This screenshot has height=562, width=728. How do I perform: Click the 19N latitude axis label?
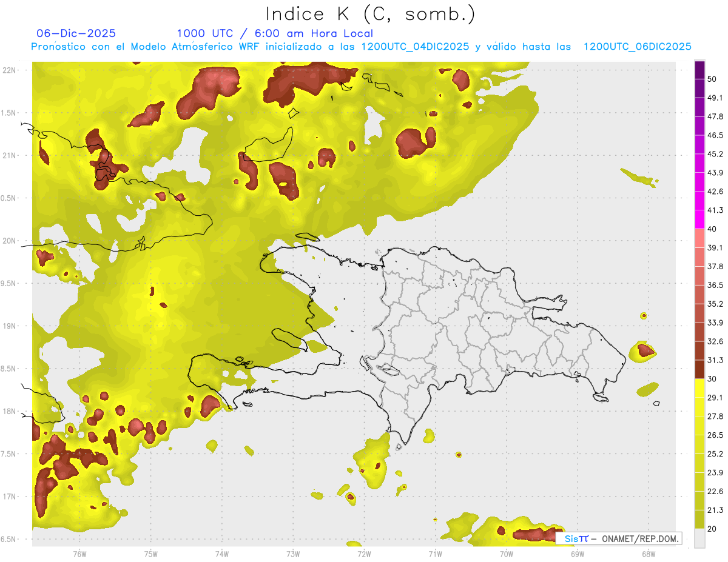(x=10, y=326)
